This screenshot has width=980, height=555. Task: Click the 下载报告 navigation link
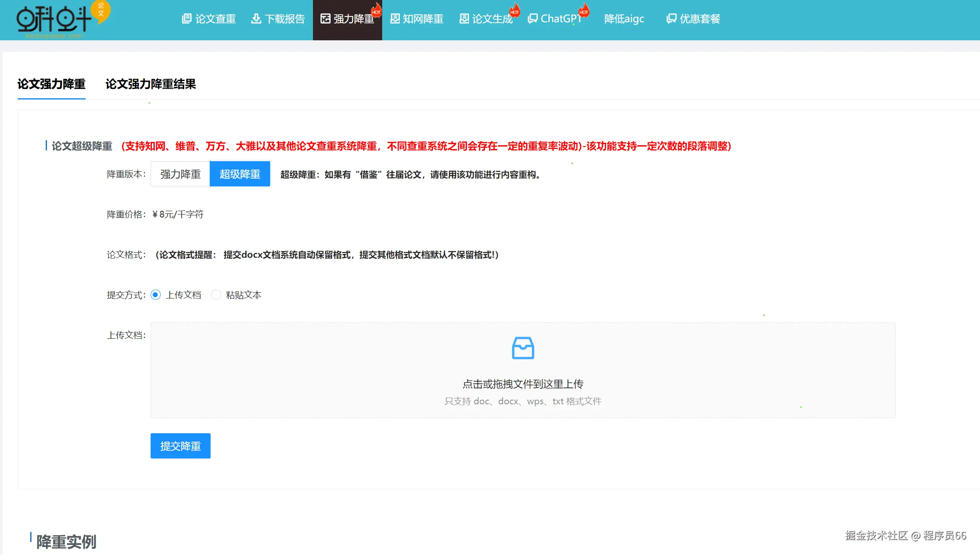284,19
